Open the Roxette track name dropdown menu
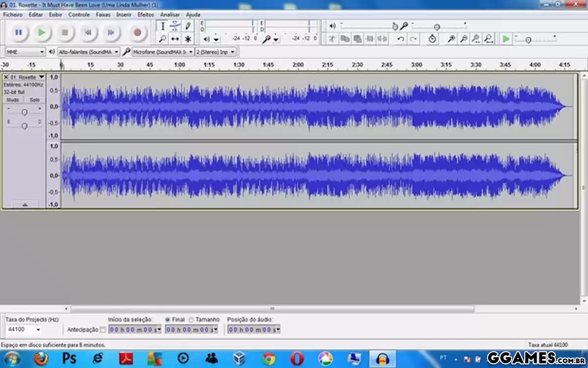Screen dimensions: 588x368 pos(41,77)
